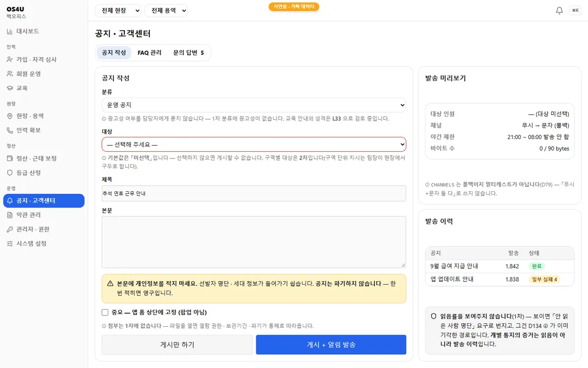The height and width of the screenshot is (368, 588).
Task: Click the 1,838 sent count
Action: pos(512,279)
